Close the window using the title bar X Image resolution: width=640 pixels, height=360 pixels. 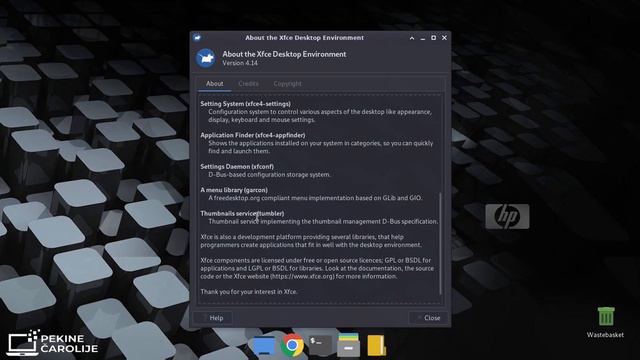pyautogui.click(x=444, y=38)
